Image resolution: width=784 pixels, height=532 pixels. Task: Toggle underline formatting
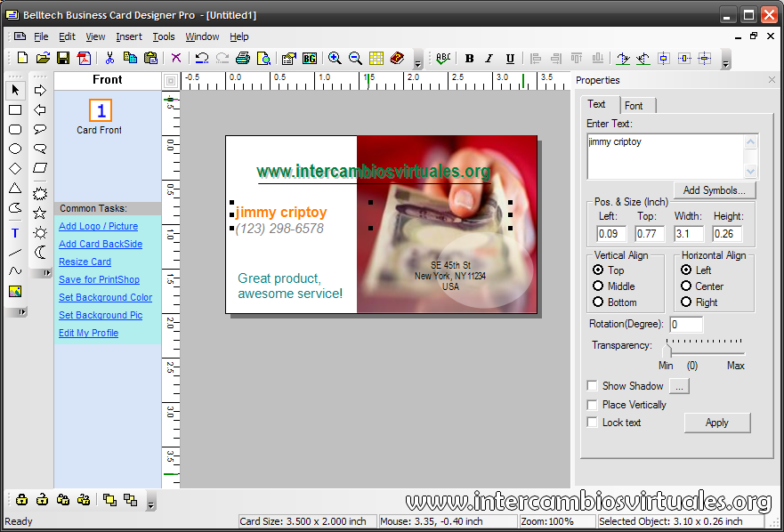[x=510, y=59]
